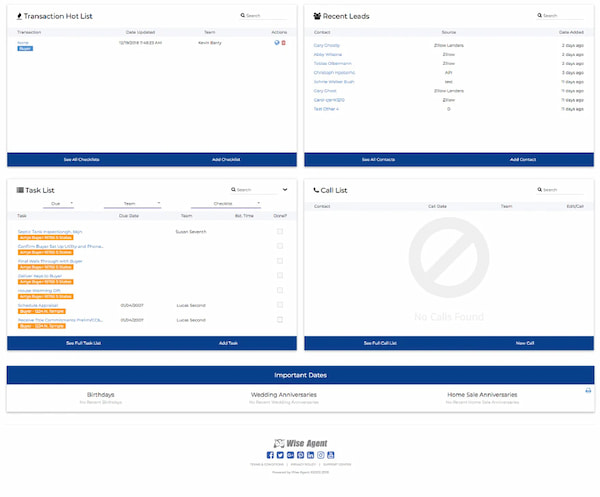The width and height of the screenshot is (600, 497).
Task: Open the Checklists filter dropdown
Action: click(x=225, y=203)
